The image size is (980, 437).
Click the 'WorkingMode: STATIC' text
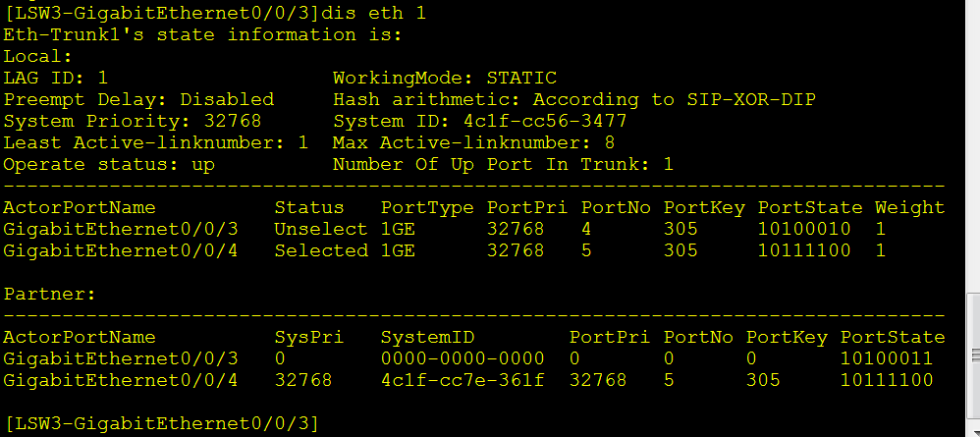(445, 78)
